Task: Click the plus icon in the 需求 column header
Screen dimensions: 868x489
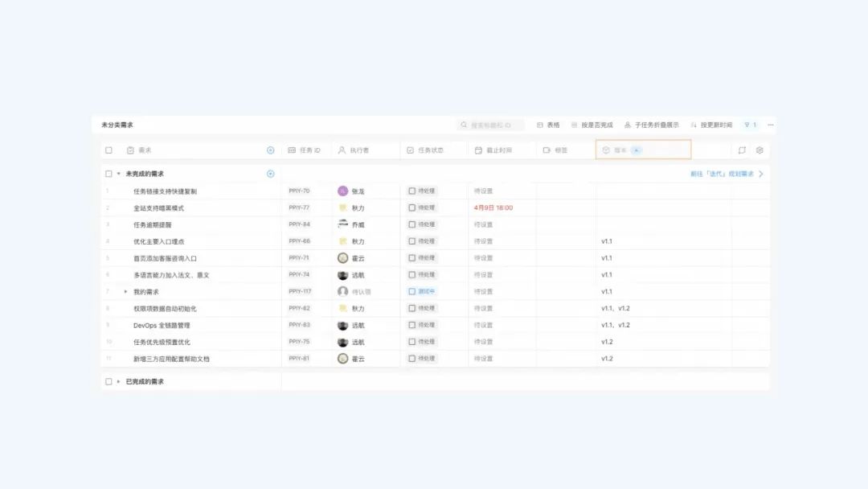Action: pyautogui.click(x=270, y=150)
